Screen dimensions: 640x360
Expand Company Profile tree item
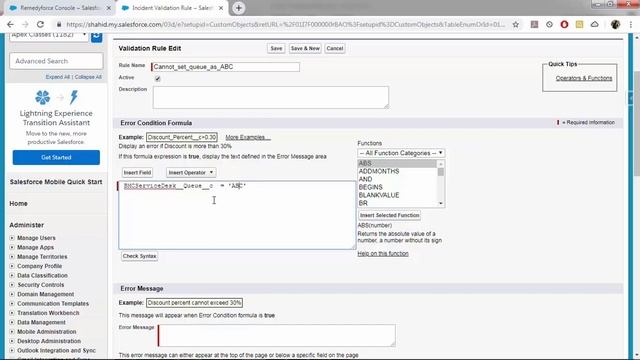coord(12,266)
